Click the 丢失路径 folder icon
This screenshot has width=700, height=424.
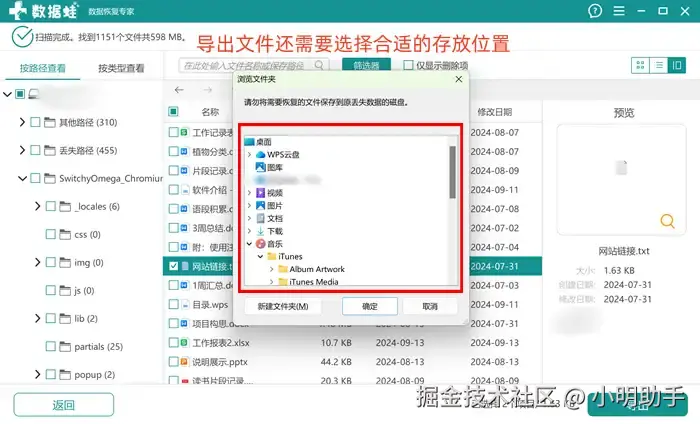tap(50, 150)
